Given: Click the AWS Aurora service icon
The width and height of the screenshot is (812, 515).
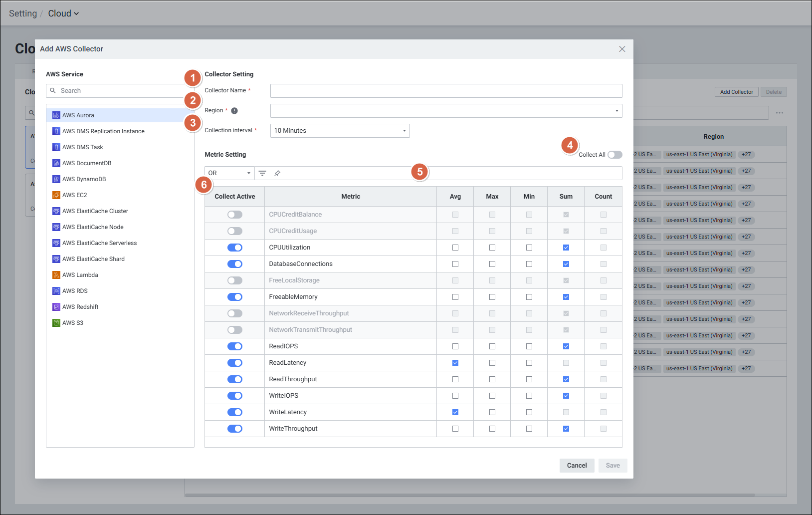Looking at the screenshot, I should tap(56, 115).
